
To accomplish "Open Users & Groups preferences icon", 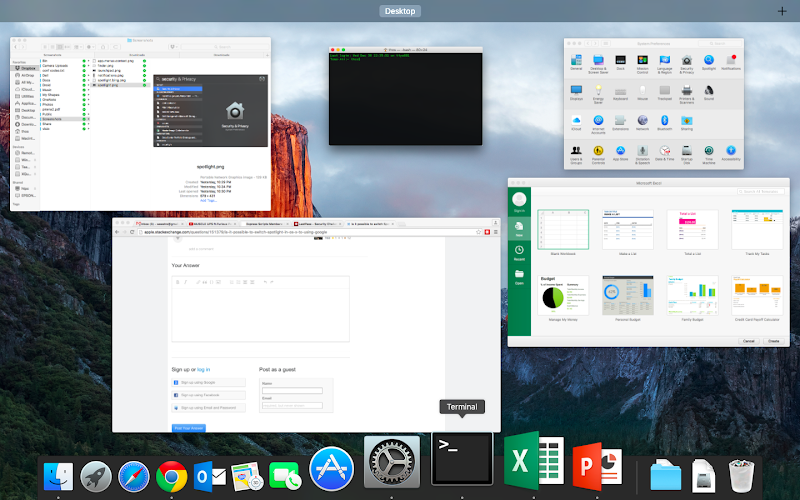I will pos(576,155).
